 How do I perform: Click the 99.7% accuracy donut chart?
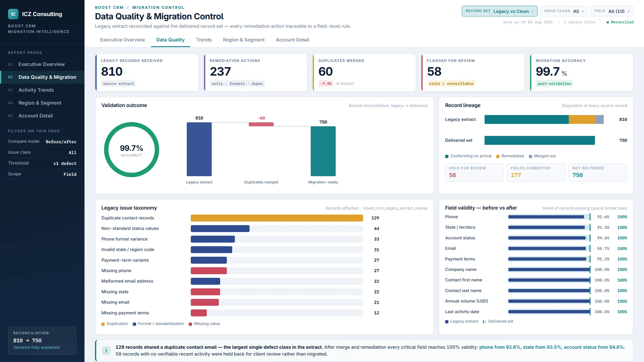pos(131,150)
